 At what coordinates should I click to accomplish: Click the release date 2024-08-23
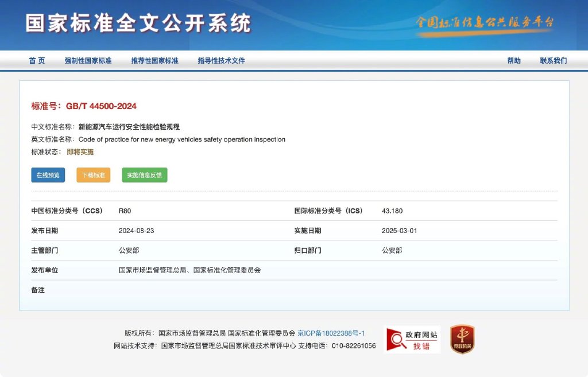click(137, 231)
